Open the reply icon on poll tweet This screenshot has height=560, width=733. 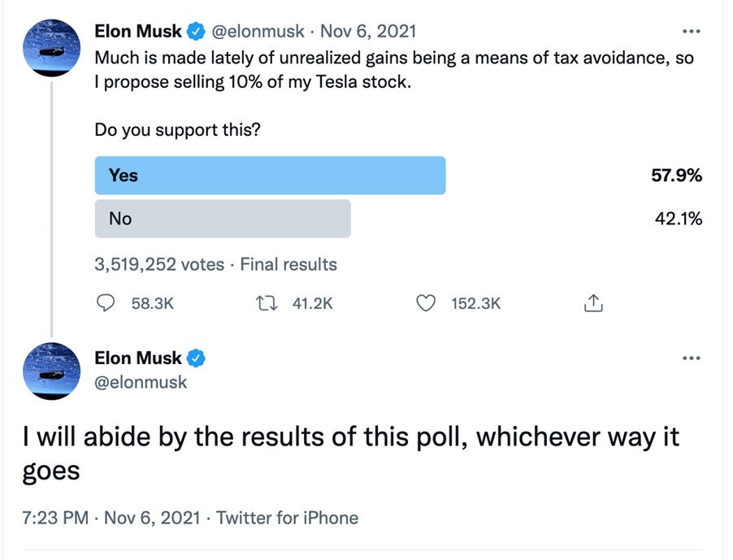pos(106,303)
